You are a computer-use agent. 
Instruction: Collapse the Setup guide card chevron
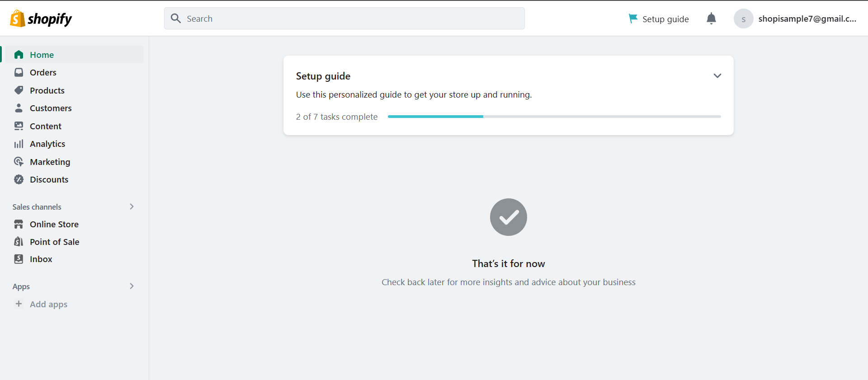[717, 76]
